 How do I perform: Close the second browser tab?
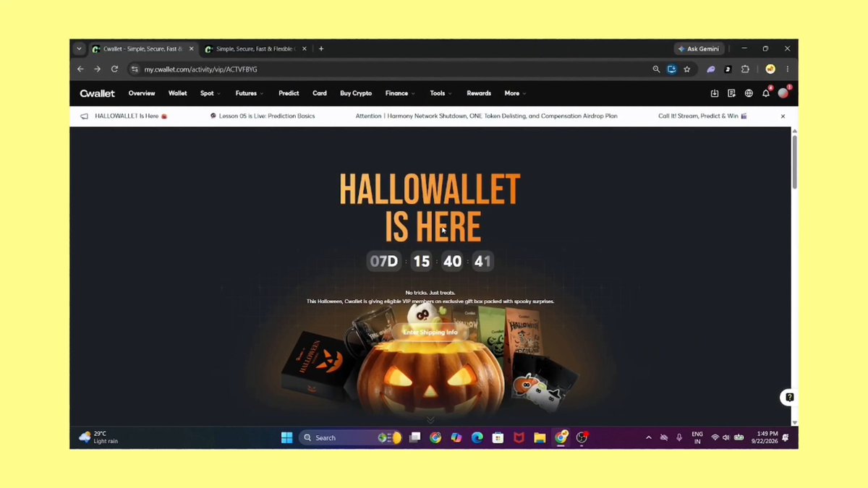305,49
